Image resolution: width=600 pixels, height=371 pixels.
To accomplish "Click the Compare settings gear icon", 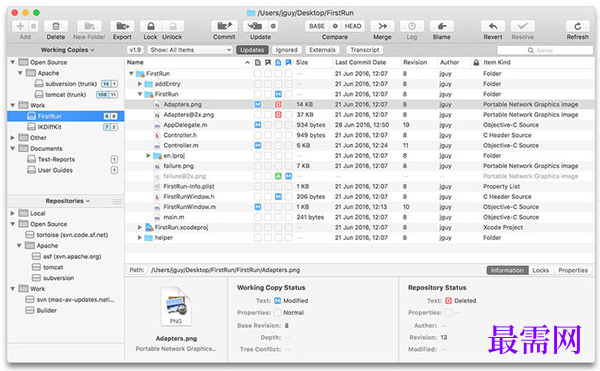I will point(335,26).
